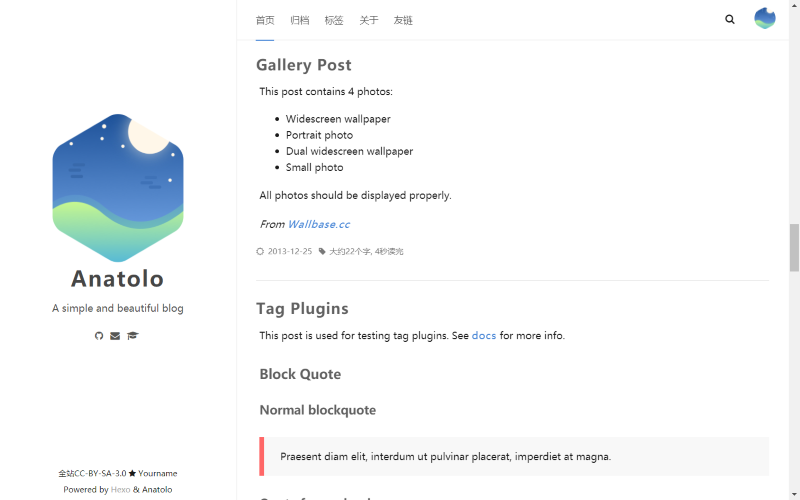Screen dimensions: 800x500
Task: Click the date icon beside 2013-12-25
Action: 260,252
